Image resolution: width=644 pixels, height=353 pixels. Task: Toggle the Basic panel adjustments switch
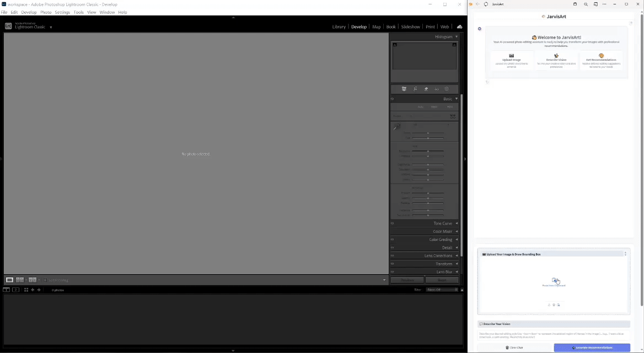pos(392,98)
